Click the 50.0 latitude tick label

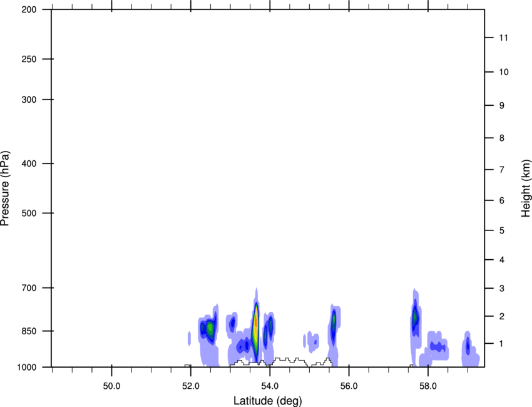pos(111,386)
